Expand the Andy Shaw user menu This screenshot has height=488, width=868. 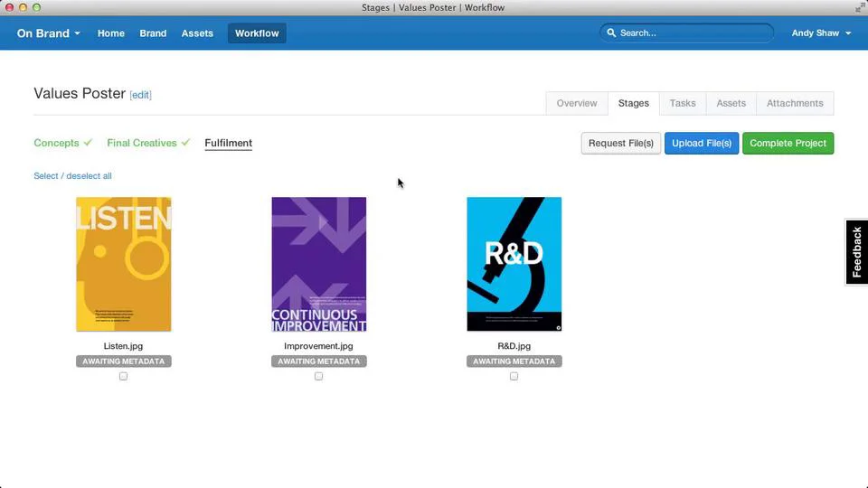click(821, 33)
